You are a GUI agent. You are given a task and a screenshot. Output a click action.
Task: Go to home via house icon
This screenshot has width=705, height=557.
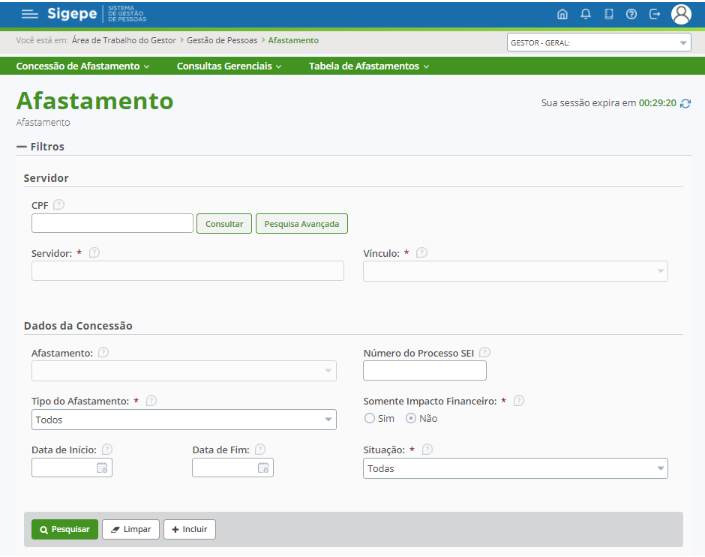click(562, 14)
